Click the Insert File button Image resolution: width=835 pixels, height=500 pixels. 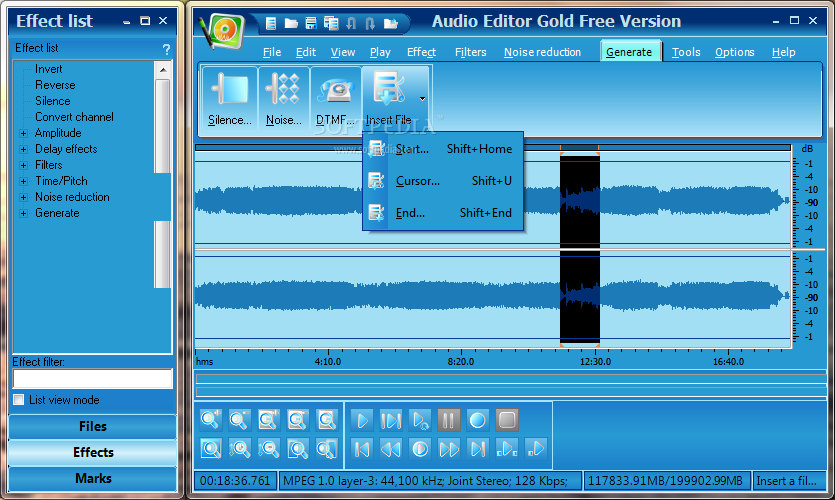pyautogui.click(x=388, y=100)
